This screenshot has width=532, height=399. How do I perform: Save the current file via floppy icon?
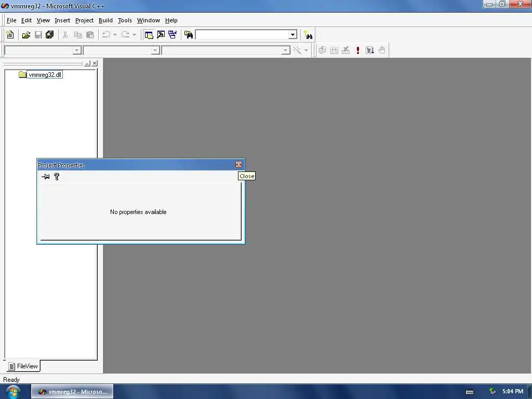coord(38,35)
